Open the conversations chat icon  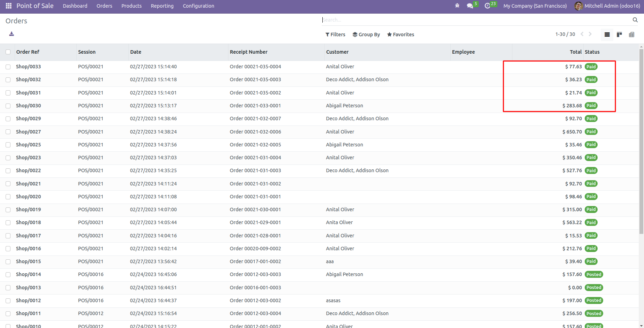[470, 6]
